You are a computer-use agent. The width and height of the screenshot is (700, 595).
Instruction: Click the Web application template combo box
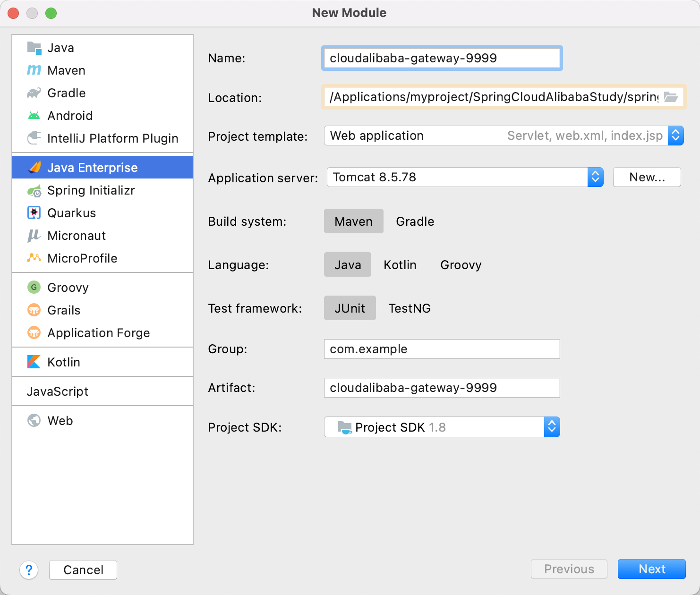pos(504,136)
